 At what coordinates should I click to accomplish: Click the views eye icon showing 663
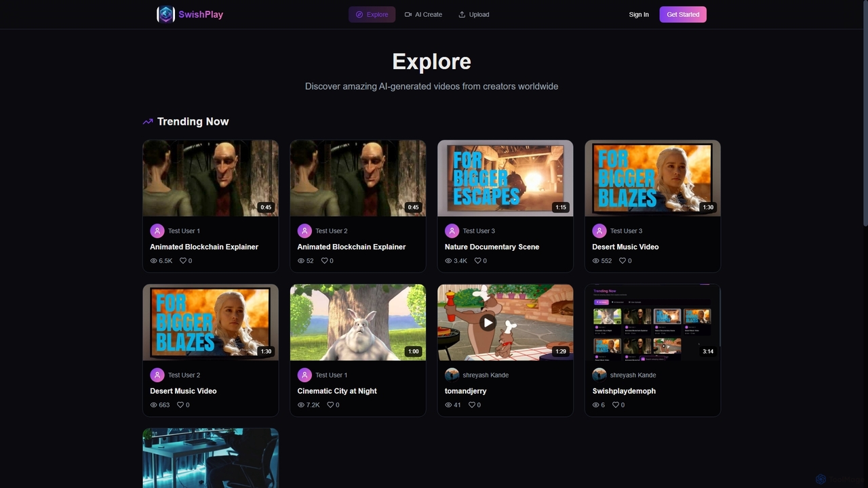pos(154,405)
